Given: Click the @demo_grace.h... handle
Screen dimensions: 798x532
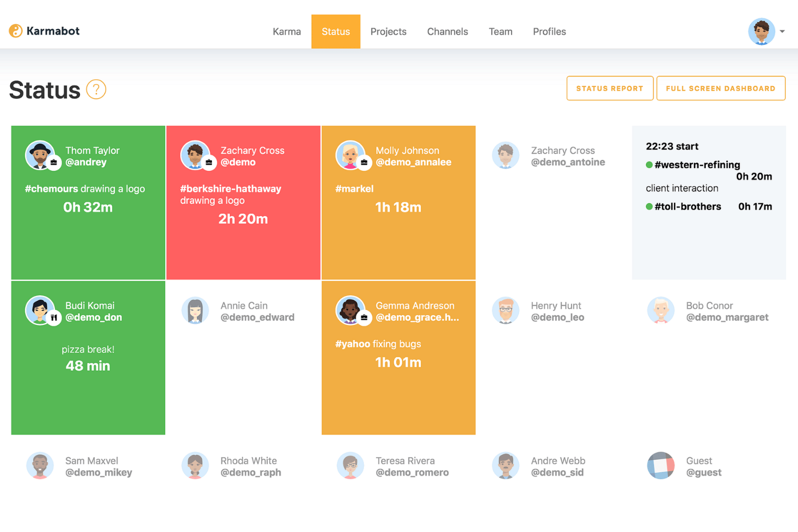Looking at the screenshot, I should [417, 317].
